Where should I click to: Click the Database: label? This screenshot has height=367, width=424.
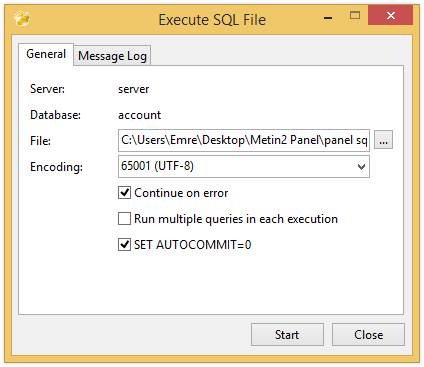(55, 115)
